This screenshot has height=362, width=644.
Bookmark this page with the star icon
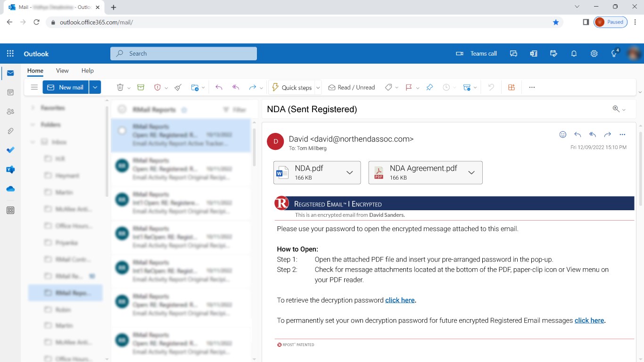pyautogui.click(x=556, y=22)
